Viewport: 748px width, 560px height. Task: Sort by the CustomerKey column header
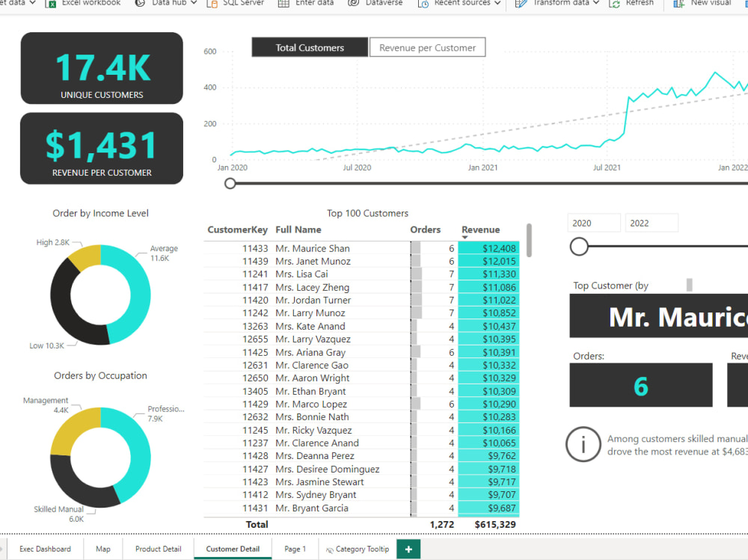(x=238, y=230)
